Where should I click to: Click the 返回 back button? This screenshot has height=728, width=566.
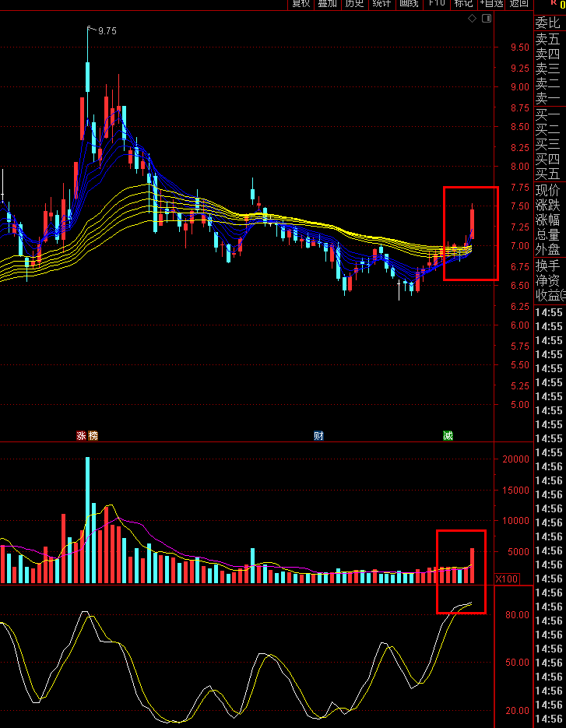(519, 4)
